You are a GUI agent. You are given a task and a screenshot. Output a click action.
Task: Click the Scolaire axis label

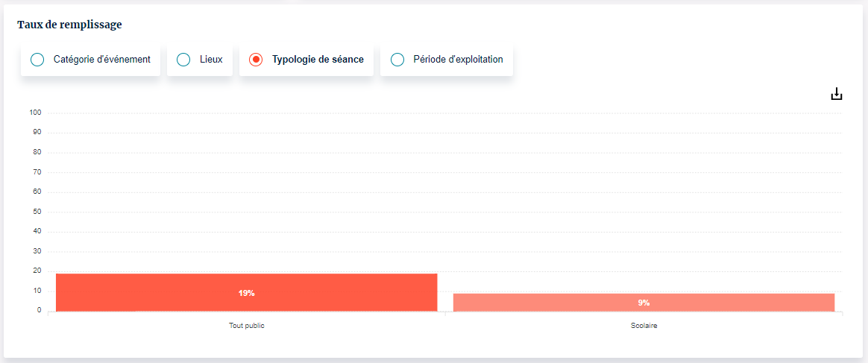[x=644, y=326]
